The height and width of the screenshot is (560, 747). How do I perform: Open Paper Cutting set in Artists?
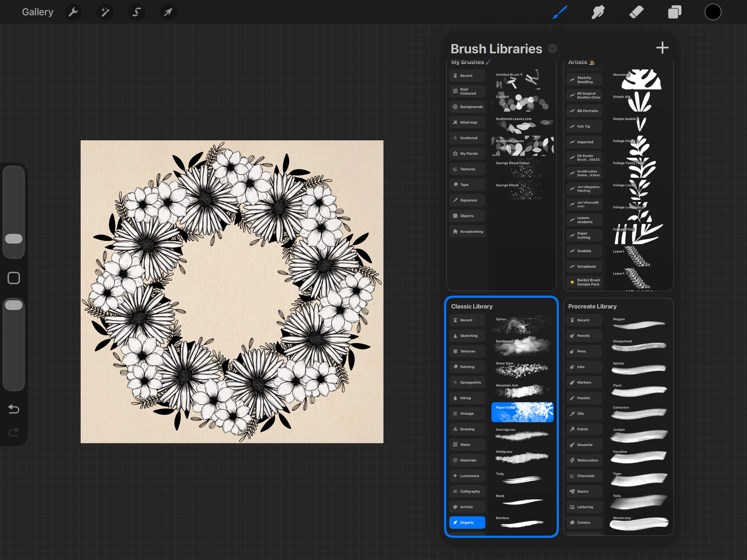(x=584, y=235)
